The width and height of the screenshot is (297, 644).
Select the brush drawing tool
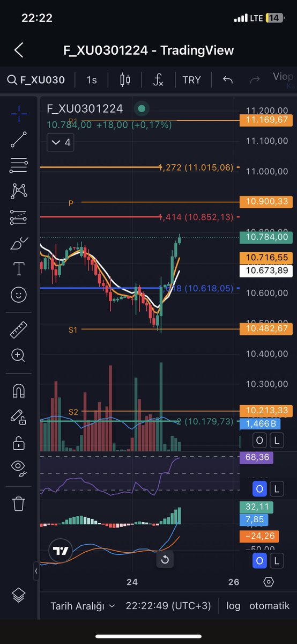[19, 243]
